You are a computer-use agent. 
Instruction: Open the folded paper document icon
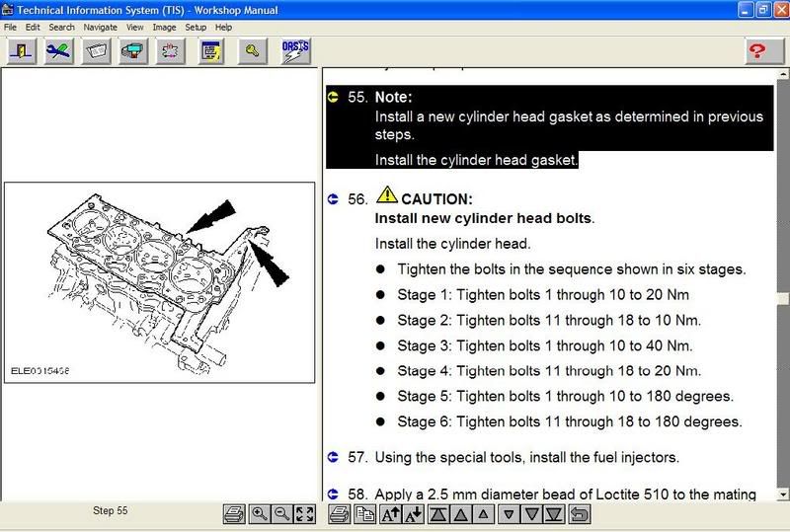point(96,51)
